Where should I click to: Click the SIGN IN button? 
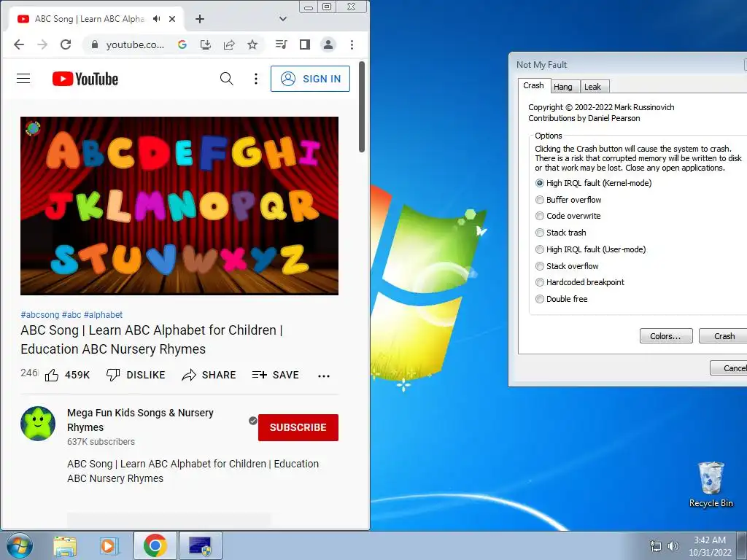(310, 79)
